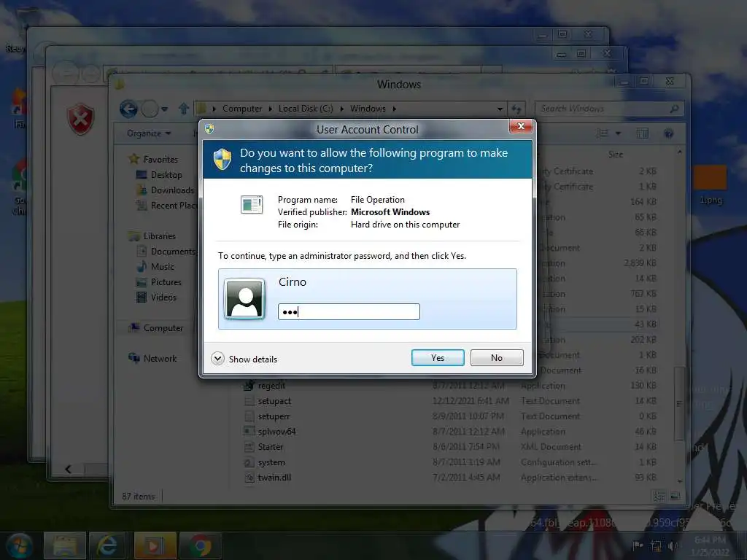Screen dimensions: 747x560
Task: Click scroll left arrow in back window
Action: 68,470
